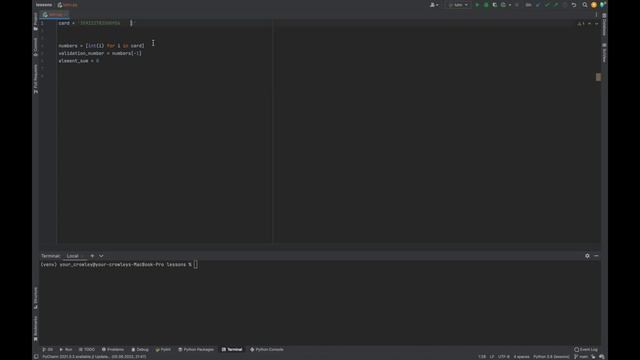Screen dimensions: 640x360
Task: Open the SciView tool window on right sidebar
Action: click(604, 53)
